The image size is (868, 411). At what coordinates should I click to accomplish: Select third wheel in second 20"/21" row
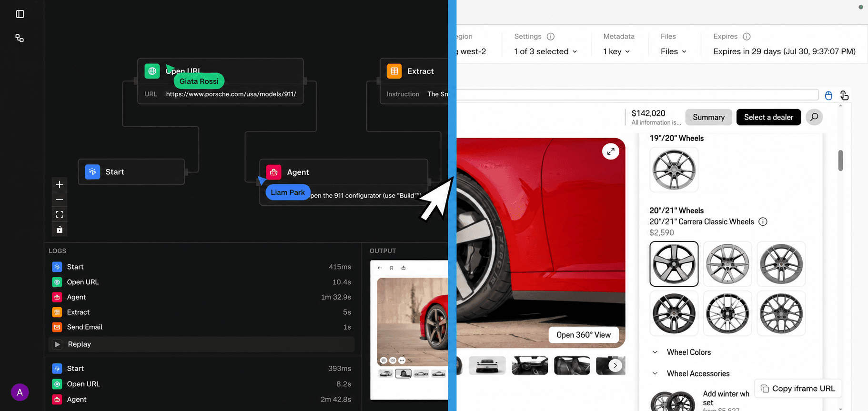click(x=781, y=313)
